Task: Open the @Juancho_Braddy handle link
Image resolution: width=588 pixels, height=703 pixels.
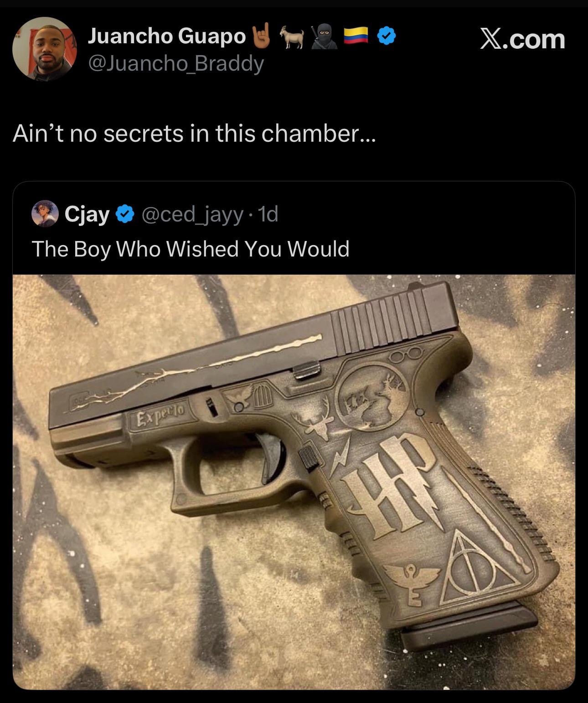Action: [175, 64]
